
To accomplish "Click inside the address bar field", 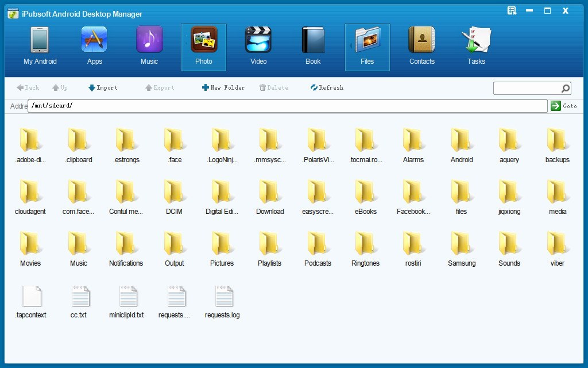I will [x=287, y=106].
